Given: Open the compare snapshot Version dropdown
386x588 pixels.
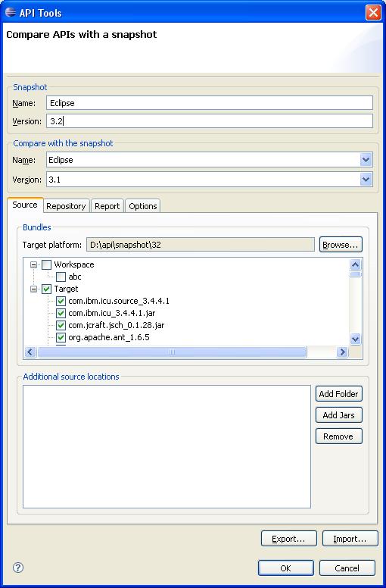Looking at the screenshot, I should coord(366,180).
